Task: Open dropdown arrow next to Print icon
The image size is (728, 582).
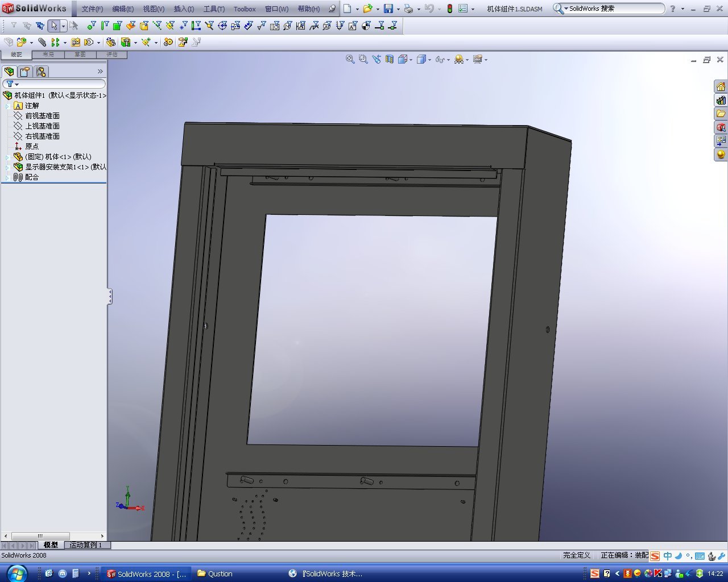Action: click(x=419, y=9)
